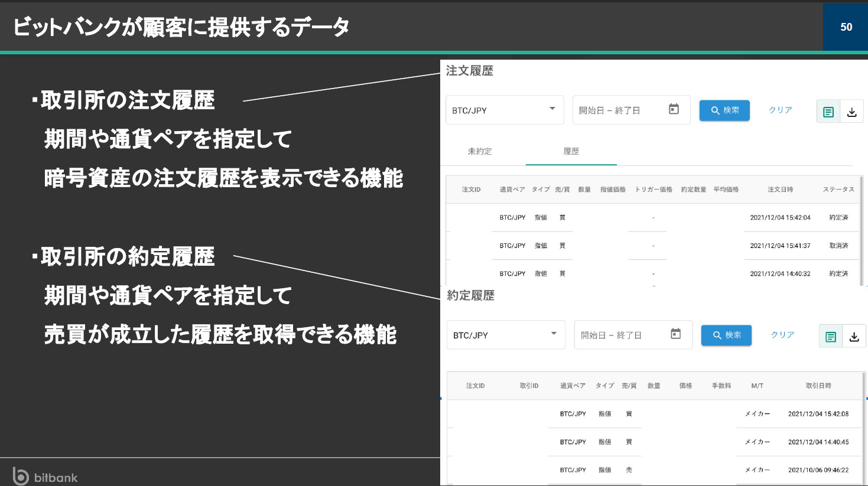The height and width of the screenshot is (486, 868).
Task: Click the 平均価格 column header
Action: coord(726,190)
